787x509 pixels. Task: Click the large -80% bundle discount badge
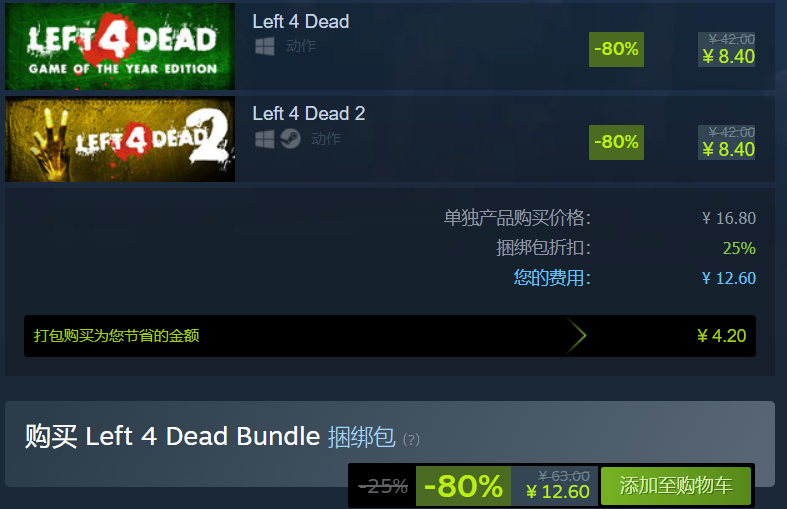click(x=463, y=486)
